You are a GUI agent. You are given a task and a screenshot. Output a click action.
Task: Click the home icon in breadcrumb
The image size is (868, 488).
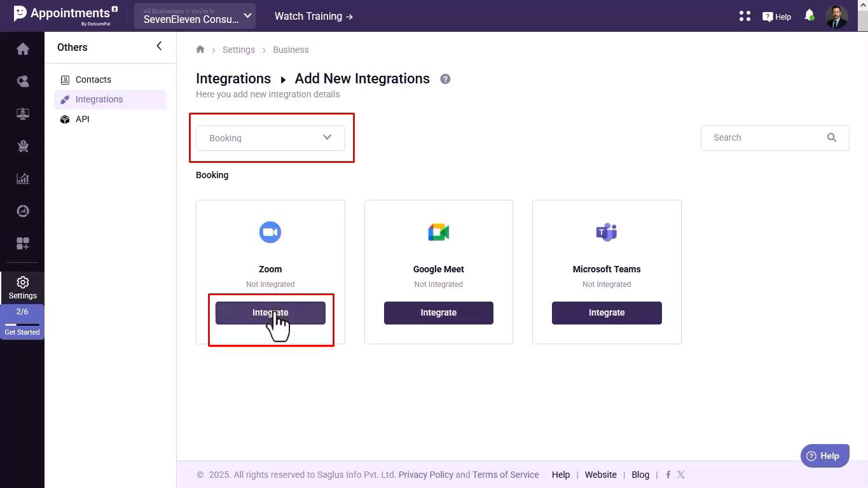[x=200, y=50]
